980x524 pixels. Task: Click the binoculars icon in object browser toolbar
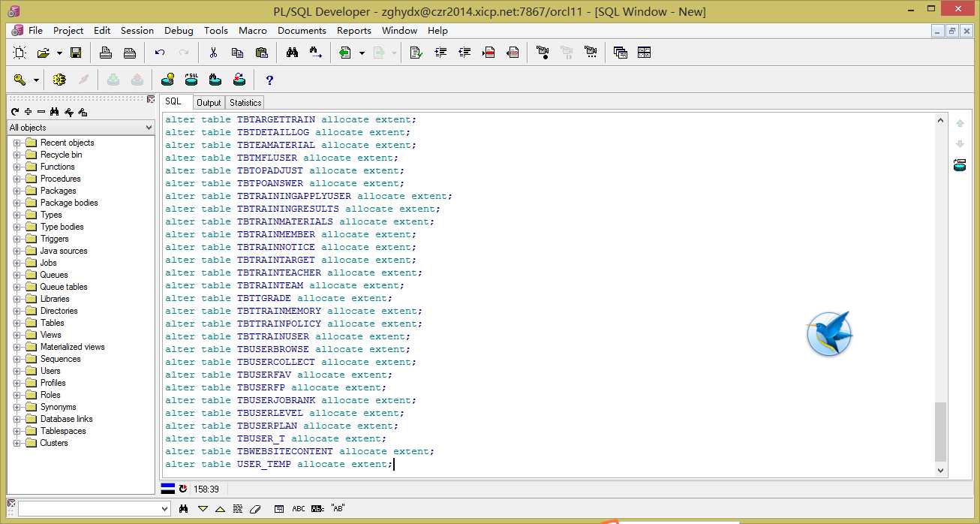click(x=54, y=112)
